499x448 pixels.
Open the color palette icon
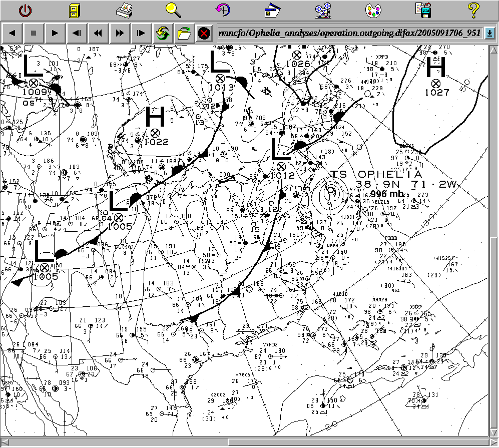373,10
